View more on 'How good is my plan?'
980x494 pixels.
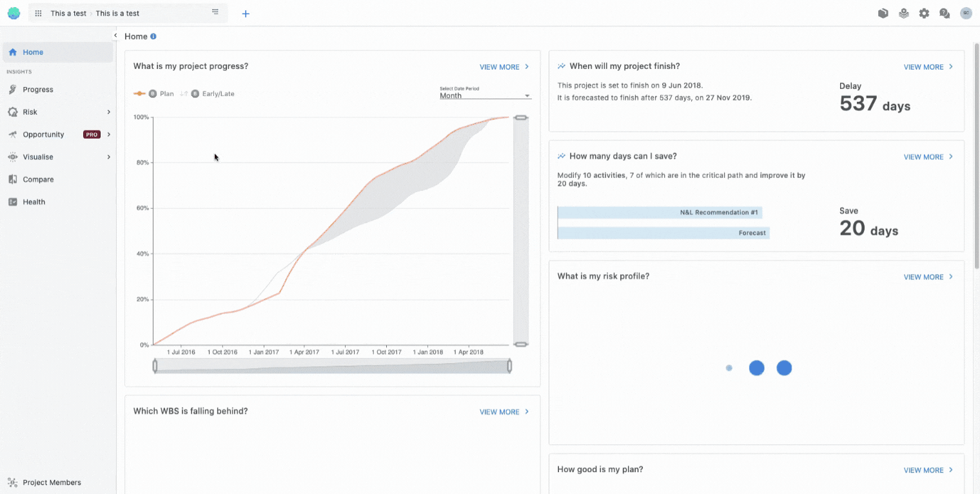pyautogui.click(x=928, y=471)
